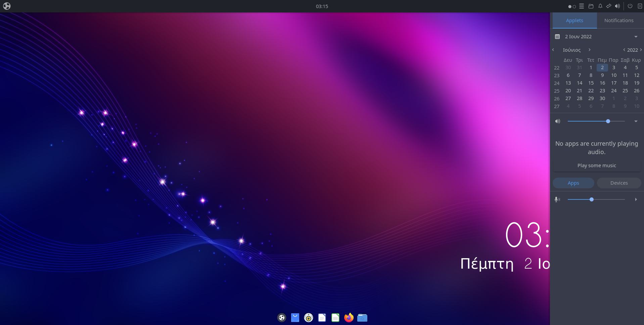The image size is (644, 325).
Task: Go to next month using the chevron
Action: [590, 50]
